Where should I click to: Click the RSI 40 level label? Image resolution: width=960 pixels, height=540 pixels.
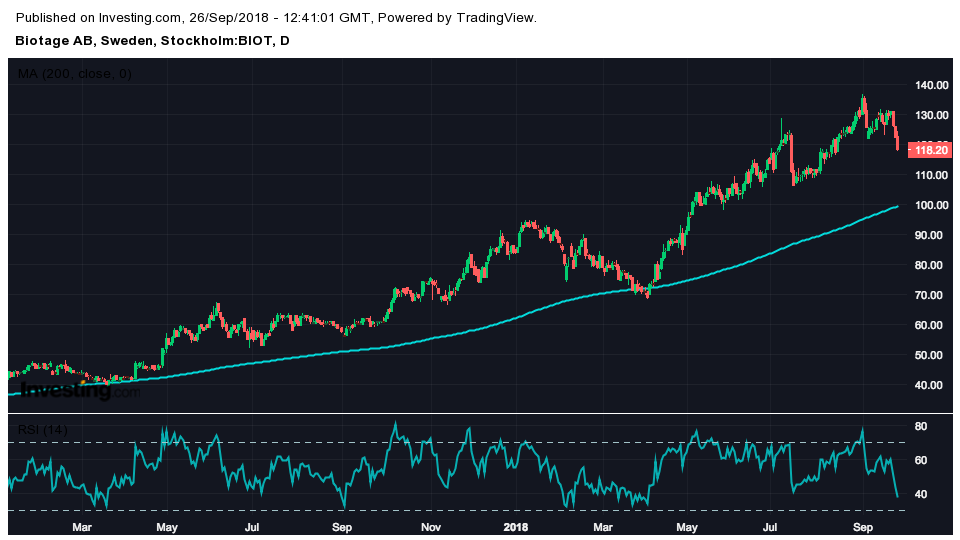coord(921,494)
